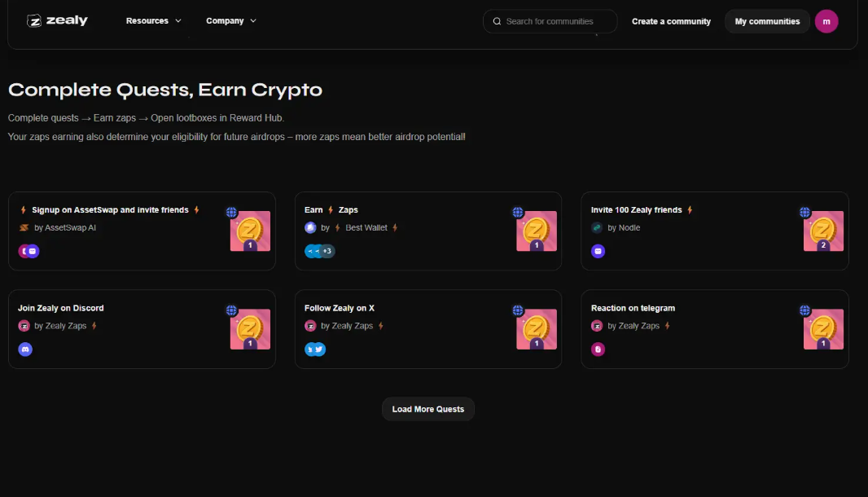The width and height of the screenshot is (868, 497).
Task: Click 'Best Wallet' author text
Action: click(366, 227)
